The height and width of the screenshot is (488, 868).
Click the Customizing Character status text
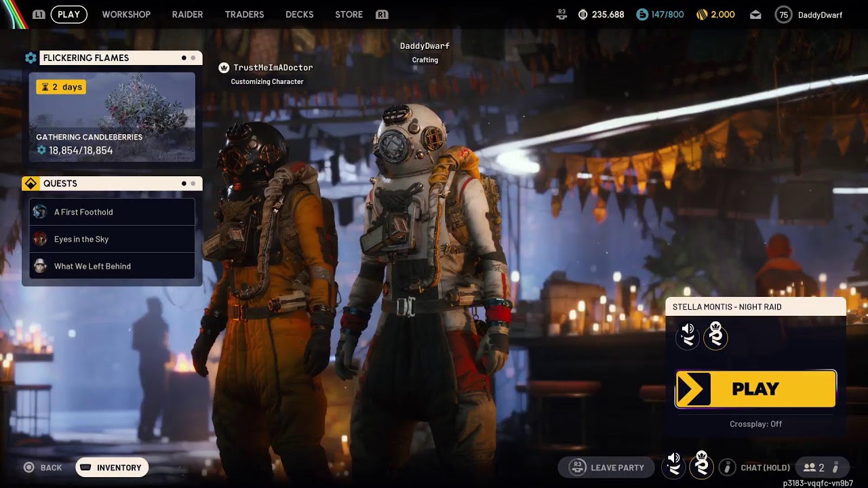pyautogui.click(x=267, y=82)
